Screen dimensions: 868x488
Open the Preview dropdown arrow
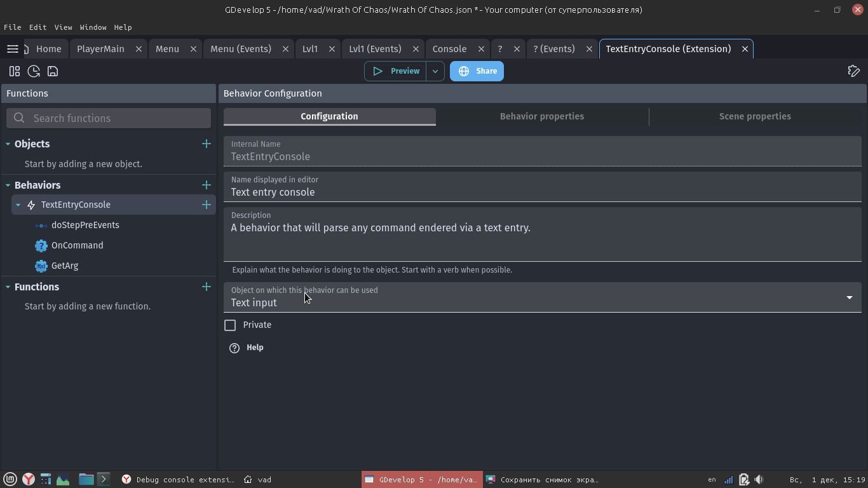click(x=435, y=71)
